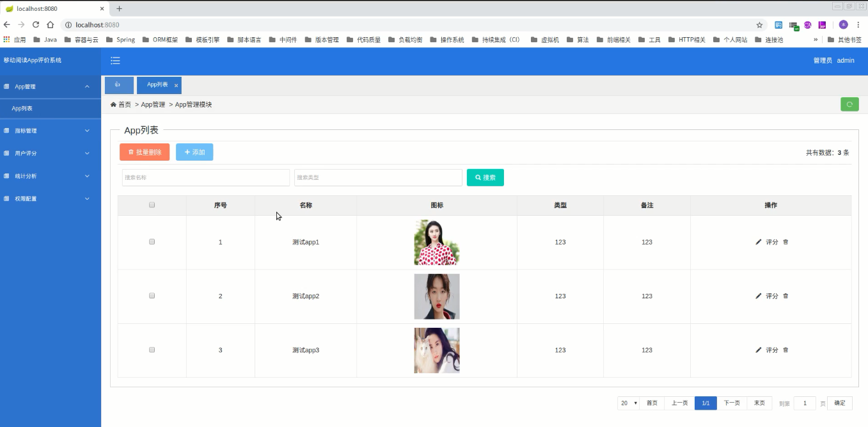Click the localhost:8080 browser tab
868x427 pixels.
click(55, 8)
